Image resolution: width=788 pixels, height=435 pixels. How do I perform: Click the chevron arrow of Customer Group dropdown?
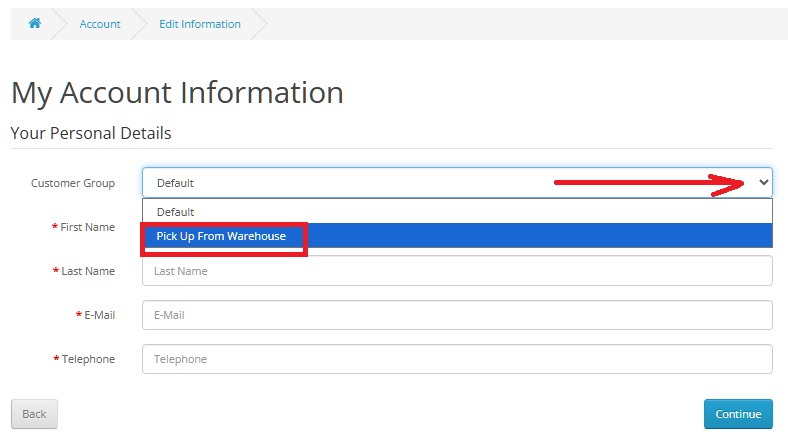(x=764, y=183)
